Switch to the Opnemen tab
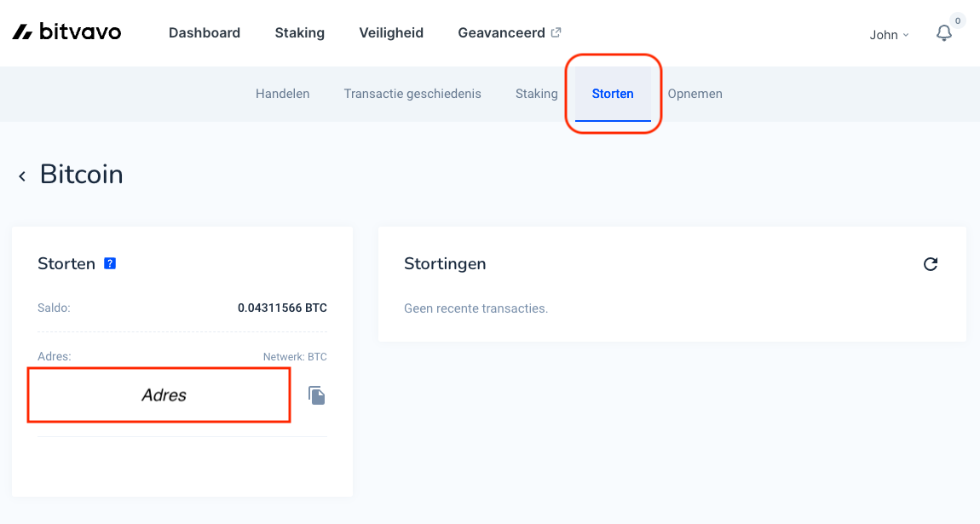This screenshot has height=524, width=980. coord(695,94)
